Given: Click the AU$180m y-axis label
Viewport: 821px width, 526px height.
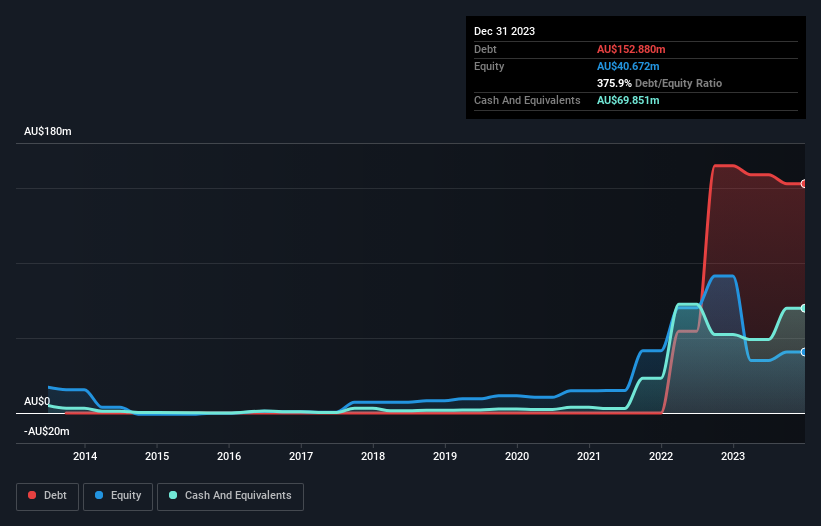Looking at the screenshot, I should (48, 131).
